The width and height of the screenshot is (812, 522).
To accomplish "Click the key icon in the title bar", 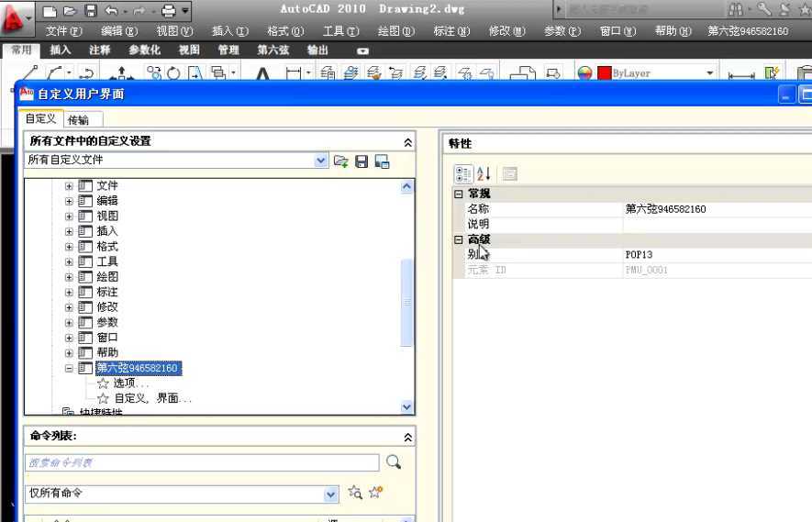I will coord(764,9).
